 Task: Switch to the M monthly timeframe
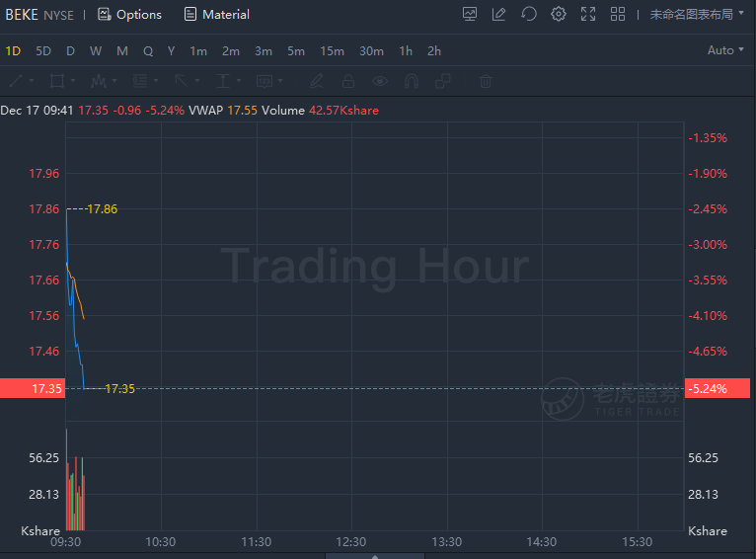point(122,50)
